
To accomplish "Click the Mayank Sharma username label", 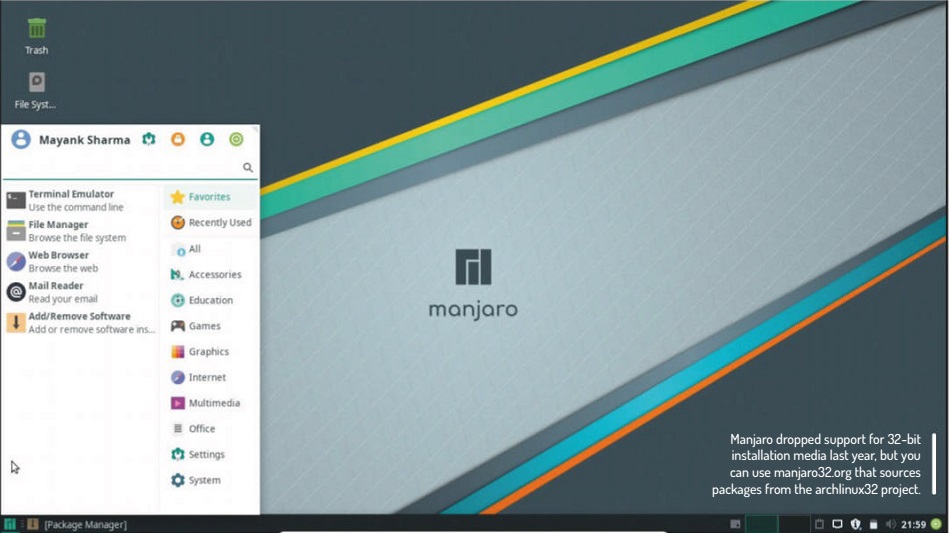I will pyautogui.click(x=85, y=140).
